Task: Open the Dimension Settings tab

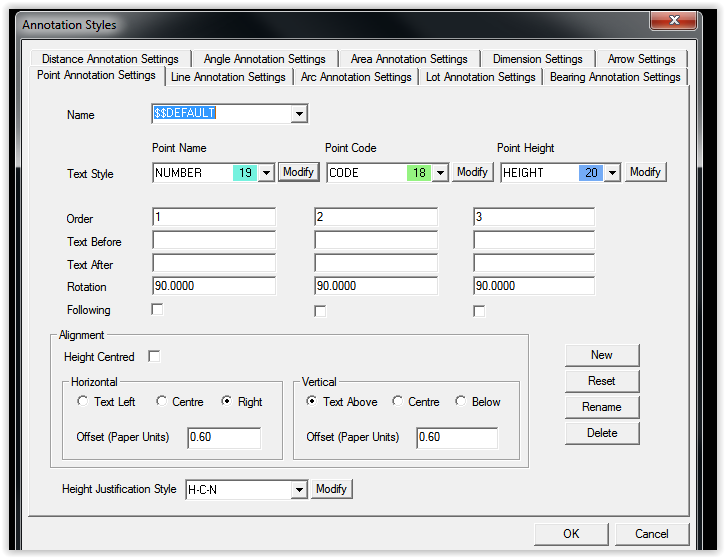Action: point(537,59)
